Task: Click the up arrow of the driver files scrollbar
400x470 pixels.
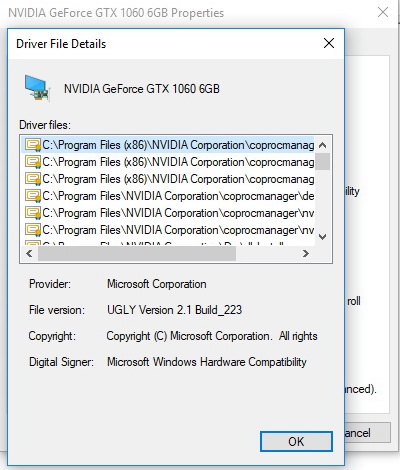Action: [x=322, y=145]
